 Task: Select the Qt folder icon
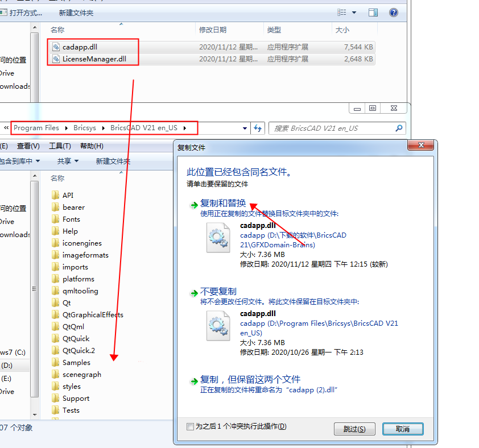[x=56, y=302]
